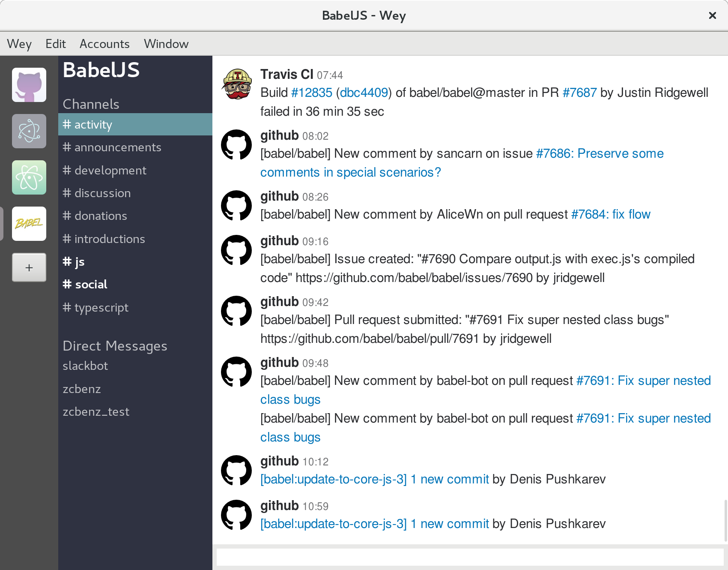This screenshot has width=728, height=570.
Task: Open the #7684: fix flow link
Action: pos(611,214)
